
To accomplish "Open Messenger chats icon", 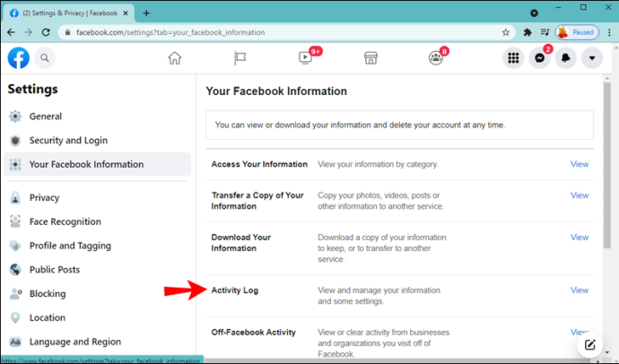I will click(540, 58).
